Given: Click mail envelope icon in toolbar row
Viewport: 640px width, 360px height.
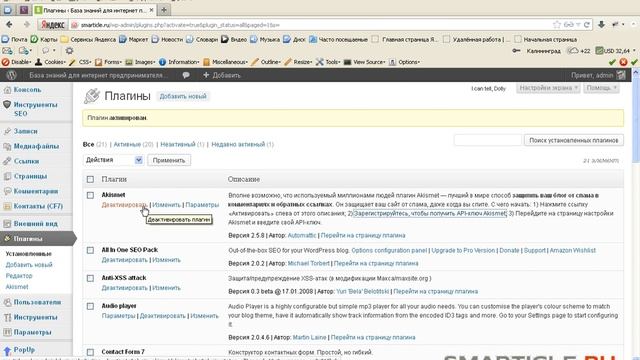Looking at the screenshot, I should (7, 51).
